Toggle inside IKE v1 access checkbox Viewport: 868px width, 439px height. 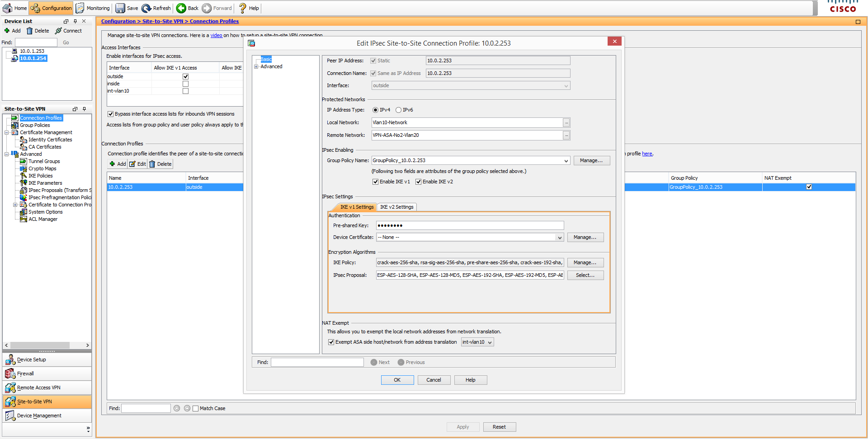[x=185, y=84]
